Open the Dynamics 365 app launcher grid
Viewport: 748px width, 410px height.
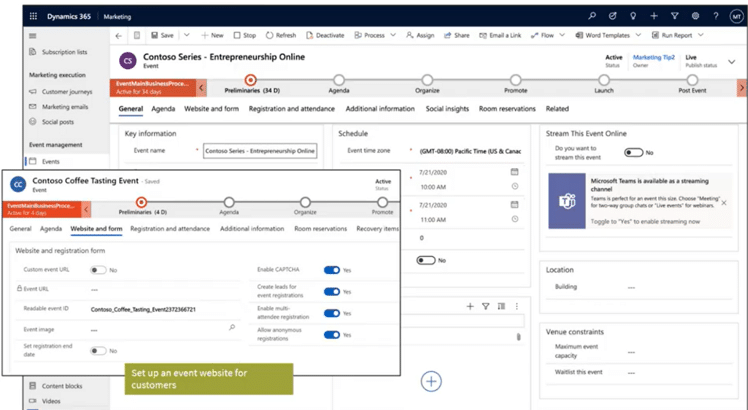pyautogui.click(x=37, y=15)
